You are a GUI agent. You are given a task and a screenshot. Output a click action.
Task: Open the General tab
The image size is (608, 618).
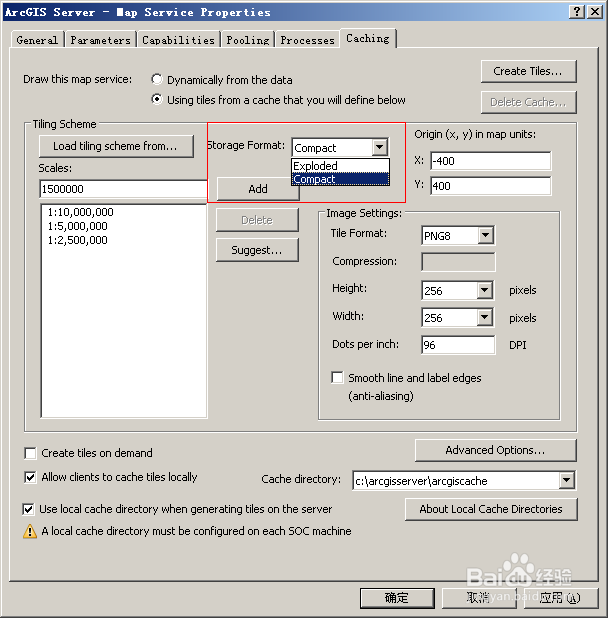(x=37, y=40)
